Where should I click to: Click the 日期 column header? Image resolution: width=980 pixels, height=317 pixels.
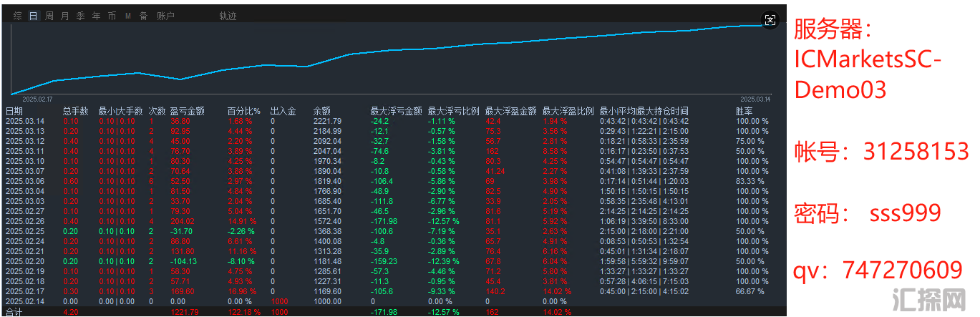pos(14,111)
